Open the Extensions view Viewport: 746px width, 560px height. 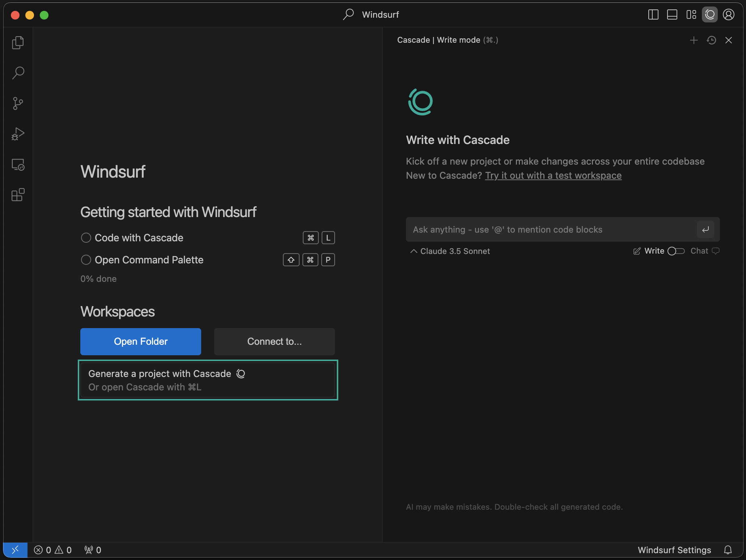[18, 195]
